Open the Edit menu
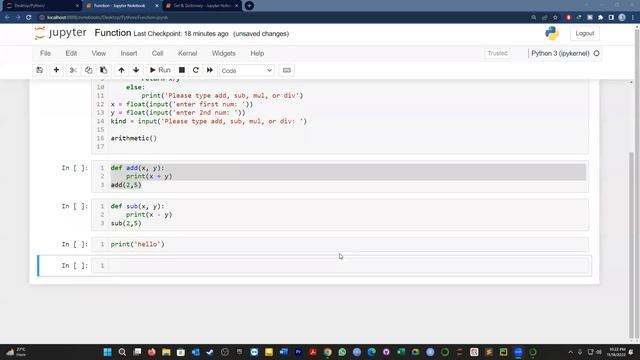 click(x=71, y=53)
